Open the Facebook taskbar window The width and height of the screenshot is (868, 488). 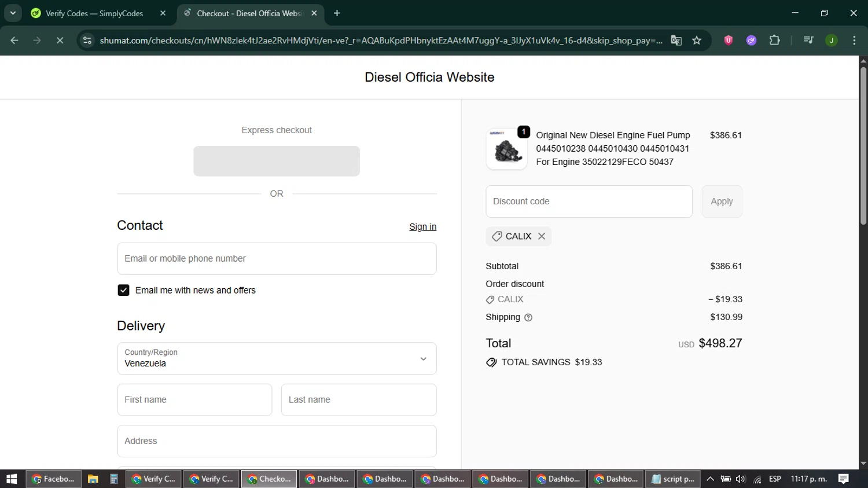click(53, 479)
